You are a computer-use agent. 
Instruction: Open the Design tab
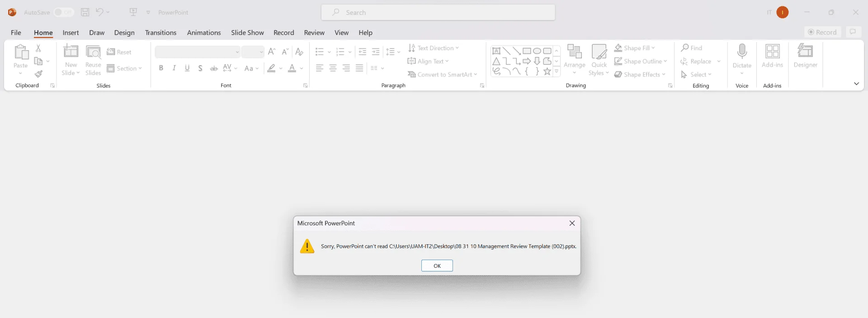point(124,33)
